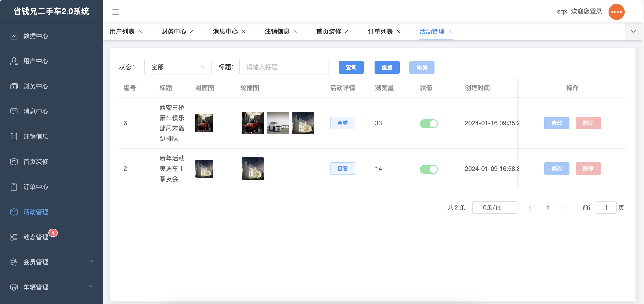Open the tabs overflow chevron menu

click(633, 31)
